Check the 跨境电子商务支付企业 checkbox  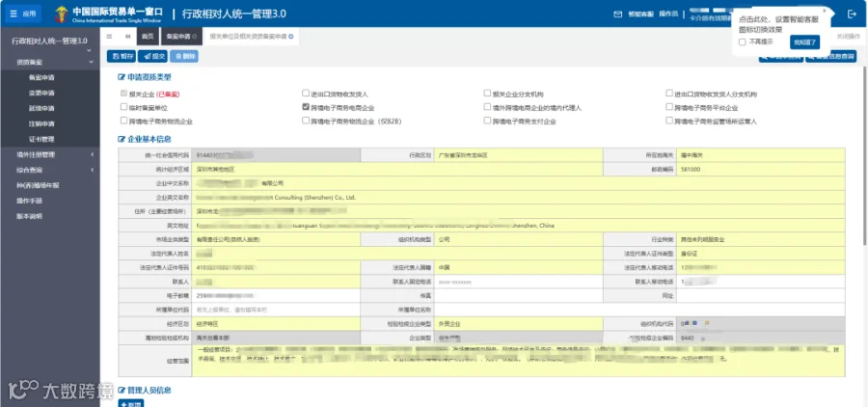pyautogui.click(x=487, y=120)
